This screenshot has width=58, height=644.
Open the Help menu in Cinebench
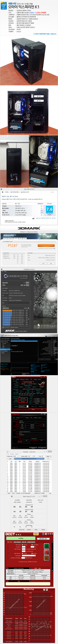[5, 271]
